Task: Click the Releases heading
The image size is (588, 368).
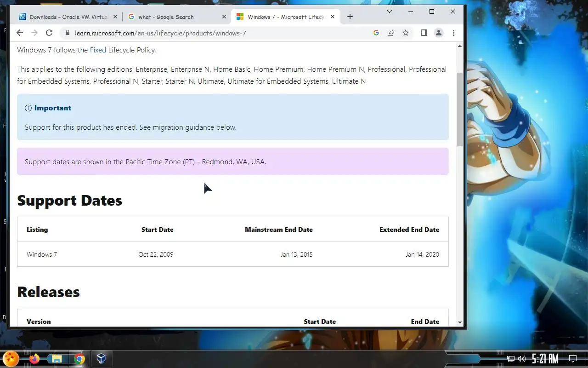Action: (x=49, y=292)
